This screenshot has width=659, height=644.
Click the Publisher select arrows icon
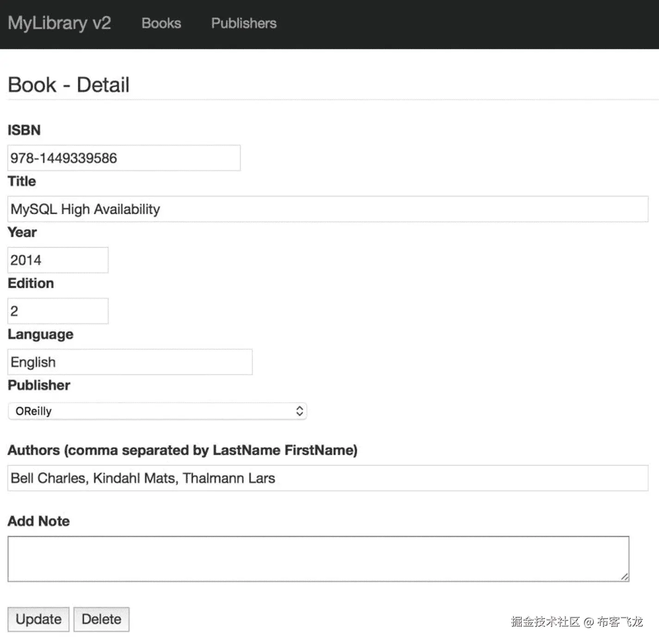click(x=300, y=411)
